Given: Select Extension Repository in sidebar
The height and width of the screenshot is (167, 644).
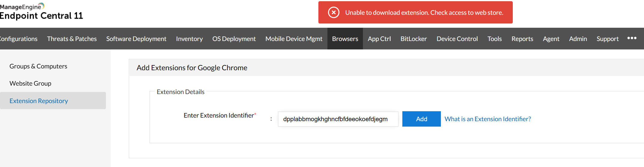Looking at the screenshot, I should 53,101.
